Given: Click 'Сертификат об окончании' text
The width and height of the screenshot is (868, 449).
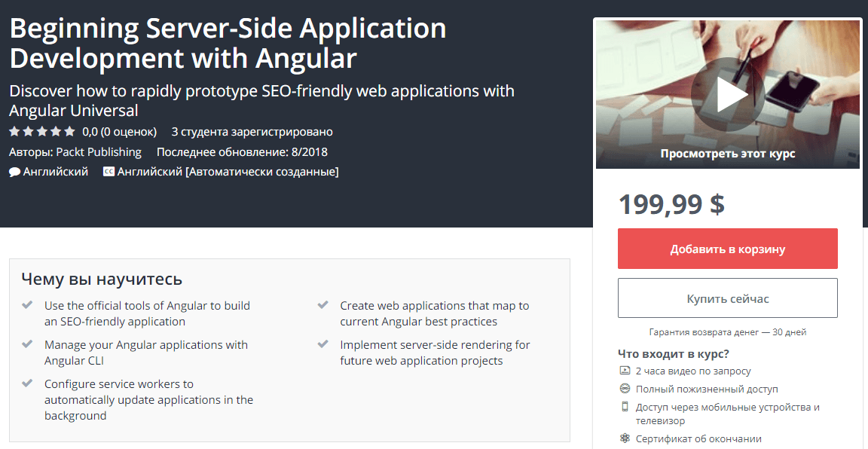Looking at the screenshot, I should point(698,439).
